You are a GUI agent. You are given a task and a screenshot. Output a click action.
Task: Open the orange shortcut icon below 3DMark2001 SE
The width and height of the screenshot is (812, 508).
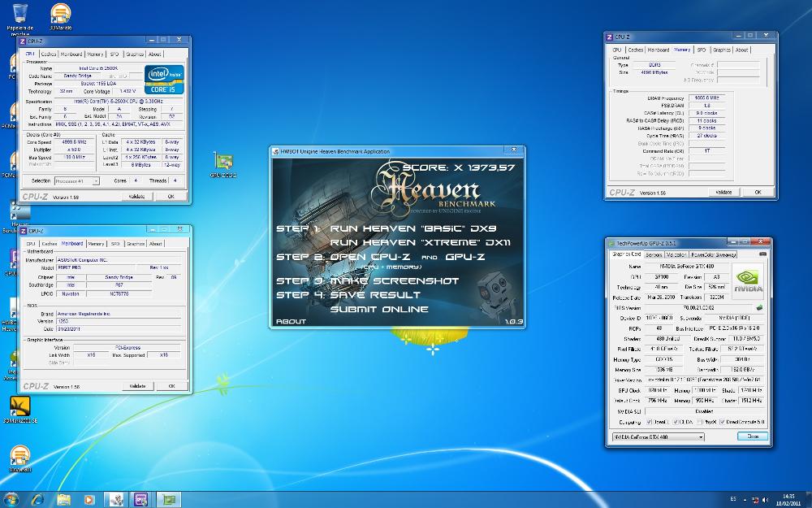(19, 456)
